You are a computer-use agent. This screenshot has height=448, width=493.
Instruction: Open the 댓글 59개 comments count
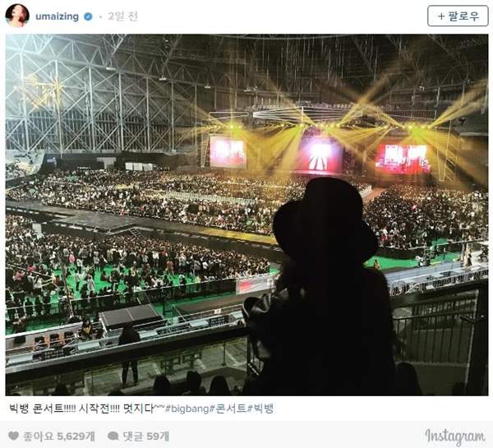point(146,436)
